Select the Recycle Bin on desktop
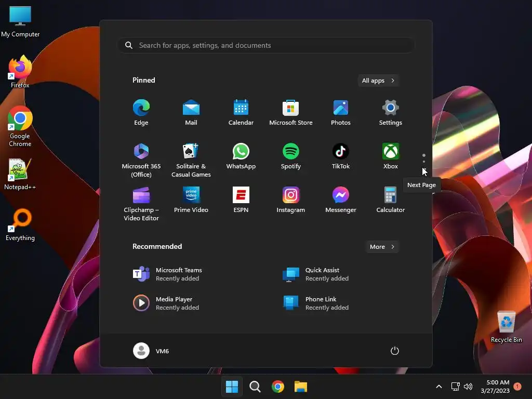 (x=506, y=327)
